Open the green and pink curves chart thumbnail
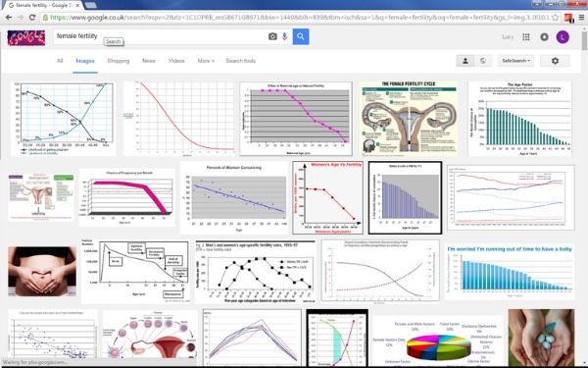The image size is (588, 368). pos(337,338)
